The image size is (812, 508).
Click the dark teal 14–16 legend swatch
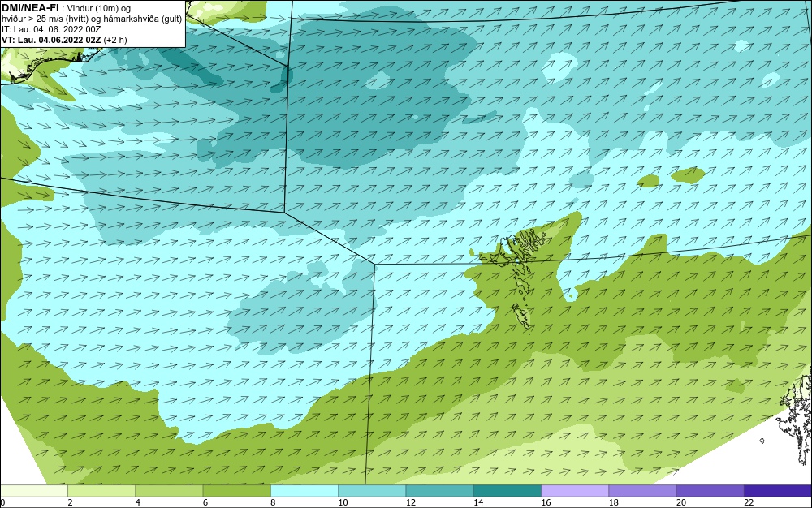508,491
